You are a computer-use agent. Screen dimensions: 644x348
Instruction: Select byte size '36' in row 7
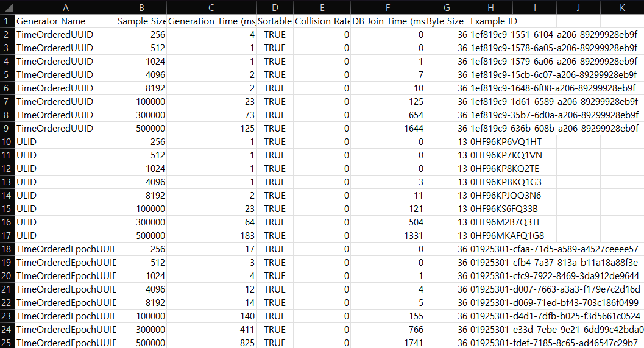447,102
